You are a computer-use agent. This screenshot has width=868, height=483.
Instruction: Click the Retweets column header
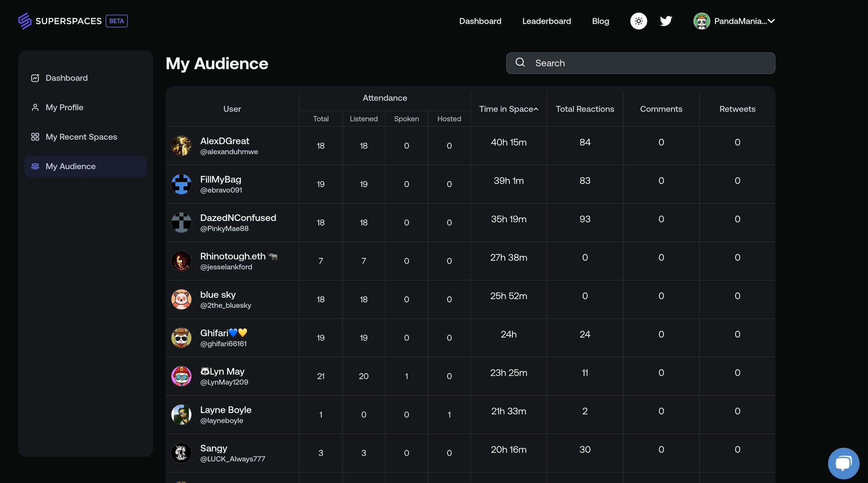737,109
